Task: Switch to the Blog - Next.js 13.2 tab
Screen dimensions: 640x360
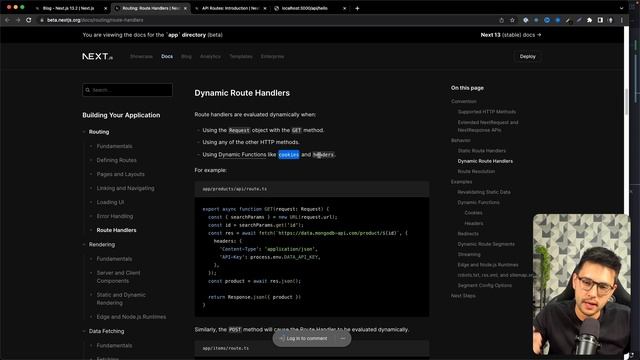Action: point(68,8)
